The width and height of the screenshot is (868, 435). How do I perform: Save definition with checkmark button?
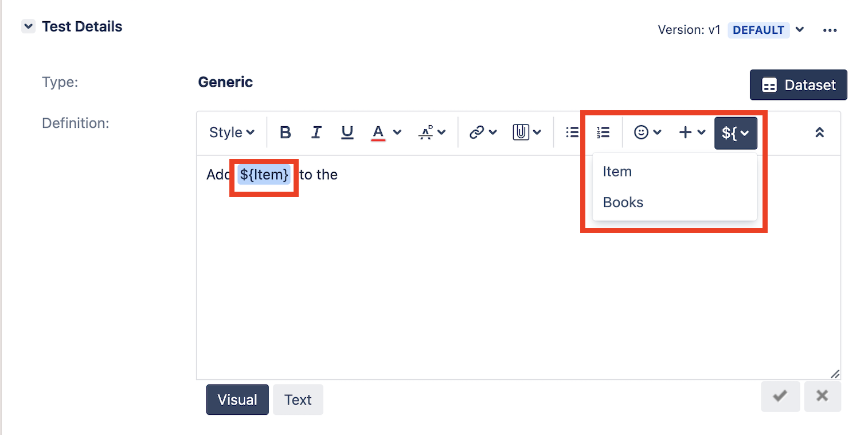tap(780, 396)
